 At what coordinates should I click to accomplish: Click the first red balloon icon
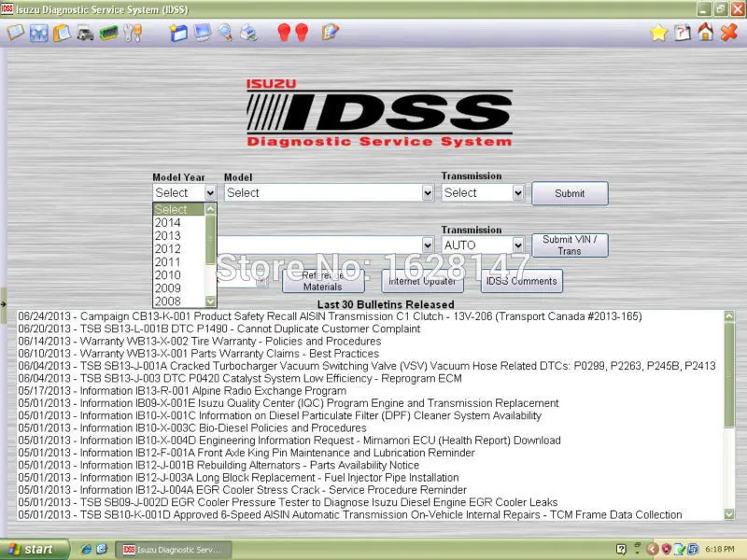click(284, 33)
